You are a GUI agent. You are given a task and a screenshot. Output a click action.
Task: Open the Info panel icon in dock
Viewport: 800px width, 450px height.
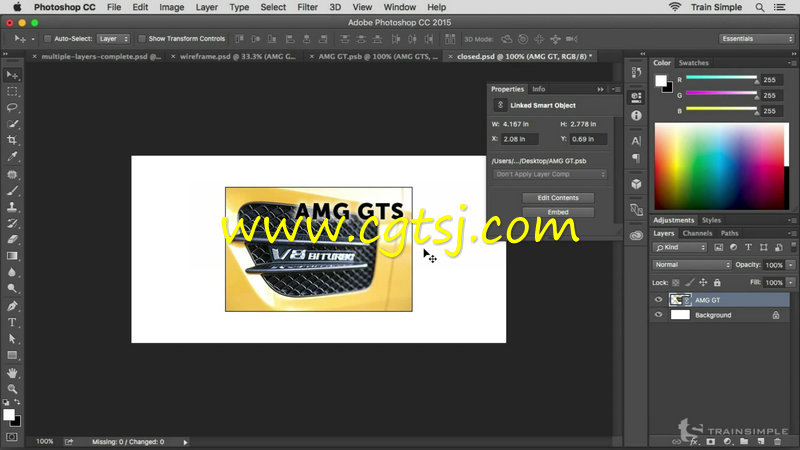coord(636,116)
